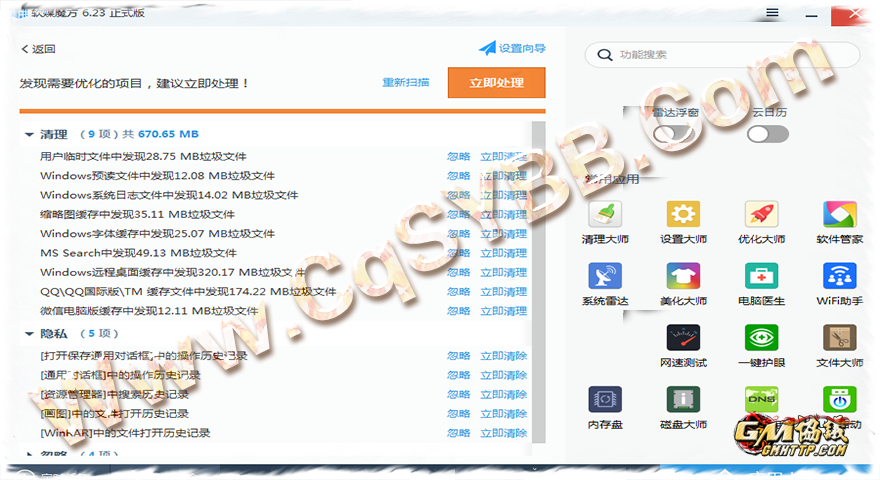
Task: Open 磁盘大师 disk tool
Action: (683, 408)
